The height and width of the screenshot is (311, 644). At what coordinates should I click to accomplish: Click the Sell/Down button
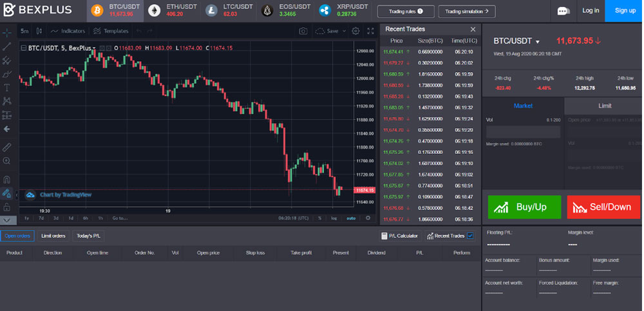click(x=603, y=207)
